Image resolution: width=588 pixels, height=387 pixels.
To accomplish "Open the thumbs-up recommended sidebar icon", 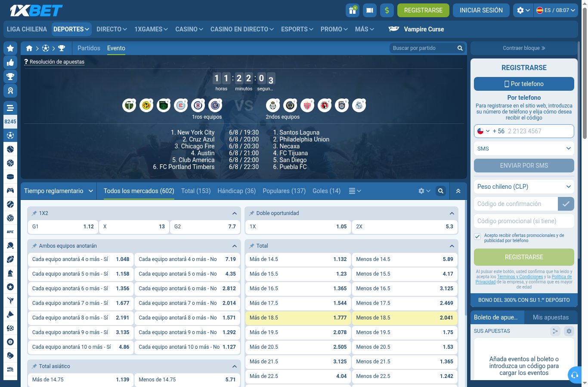I will click(x=10, y=63).
